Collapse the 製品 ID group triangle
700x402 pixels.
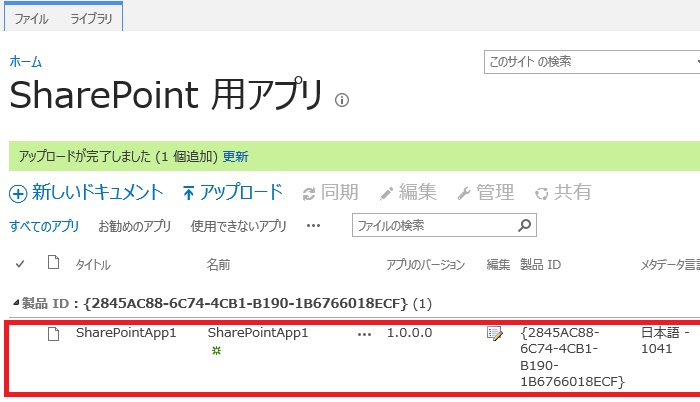16,303
